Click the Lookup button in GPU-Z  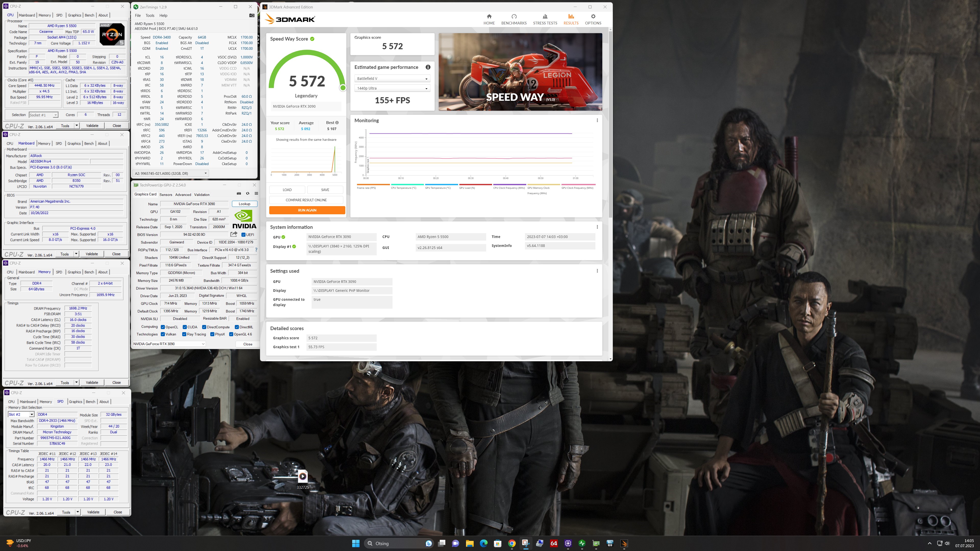[244, 204]
